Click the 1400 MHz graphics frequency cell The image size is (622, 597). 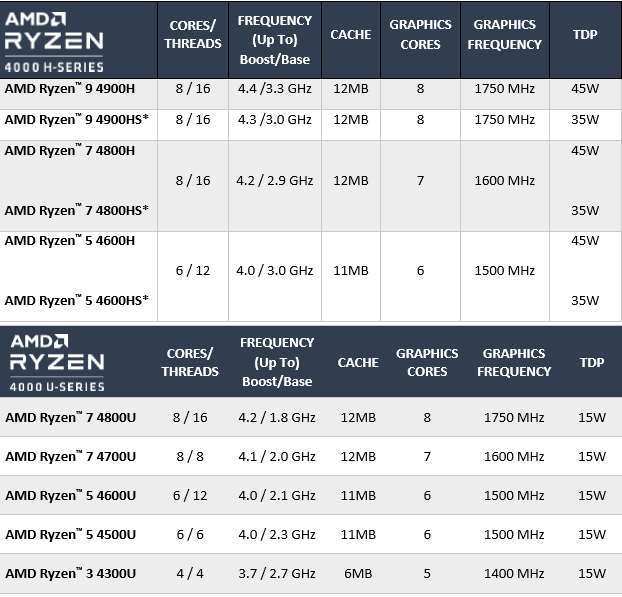514,573
